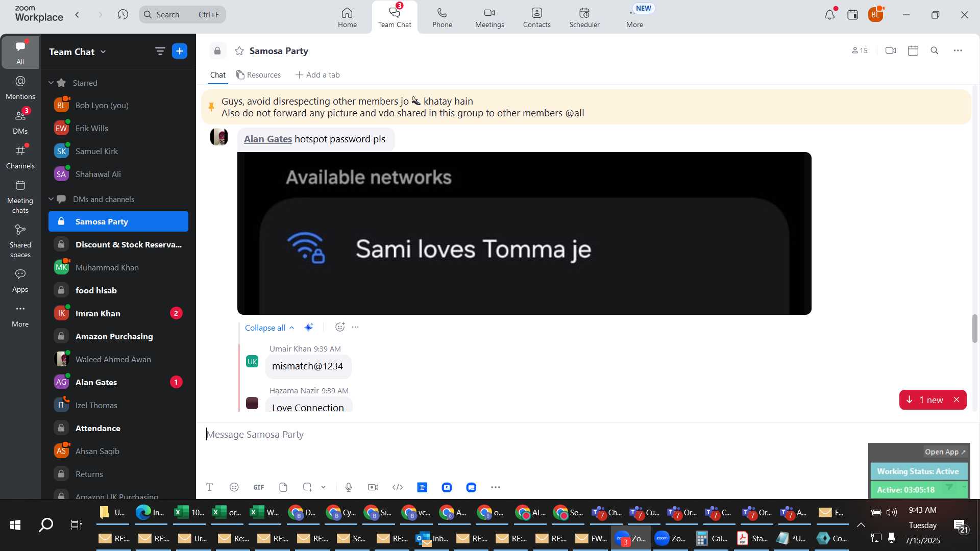The height and width of the screenshot is (551, 980).
Task: Open composer more options ellipsis
Action: [496, 487]
